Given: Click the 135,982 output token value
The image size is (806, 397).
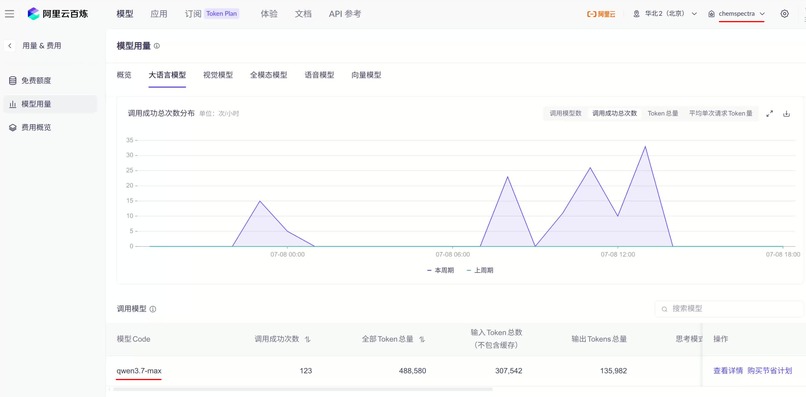Looking at the screenshot, I should point(613,371).
